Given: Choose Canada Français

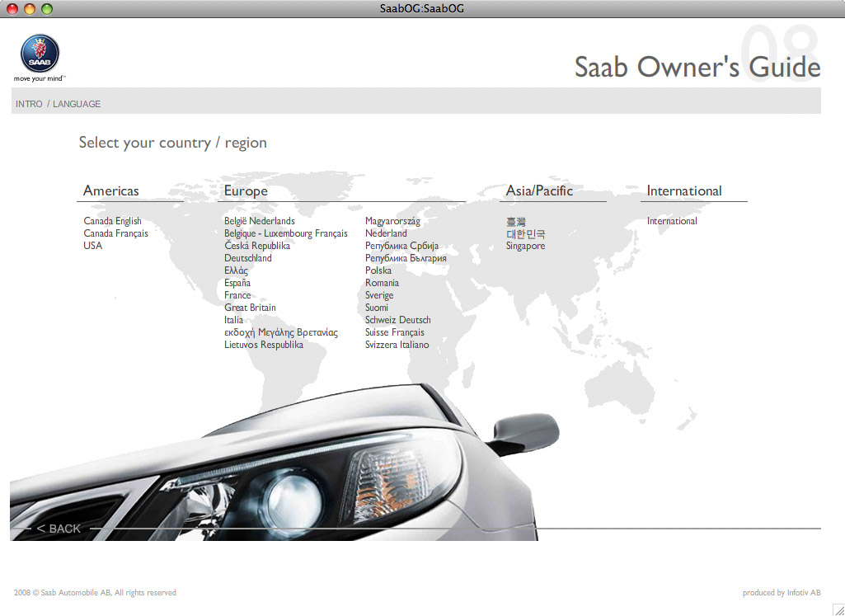Looking at the screenshot, I should pos(116,233).
